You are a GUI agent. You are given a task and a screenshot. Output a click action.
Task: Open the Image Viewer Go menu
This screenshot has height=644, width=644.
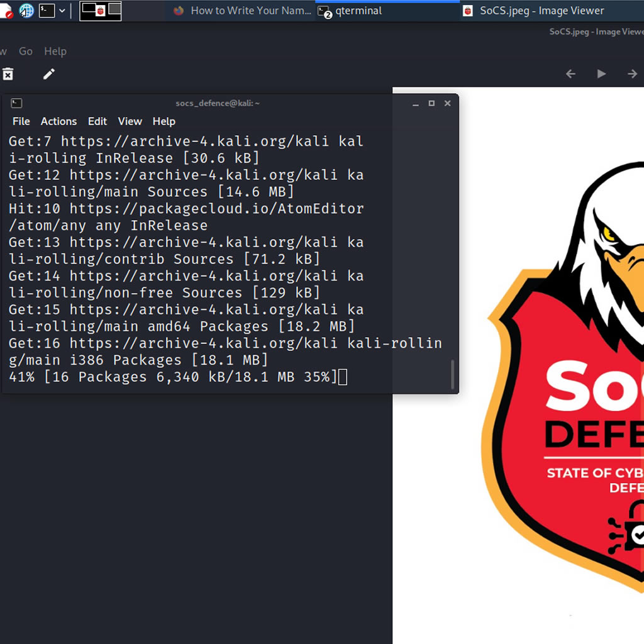point(26,52)
